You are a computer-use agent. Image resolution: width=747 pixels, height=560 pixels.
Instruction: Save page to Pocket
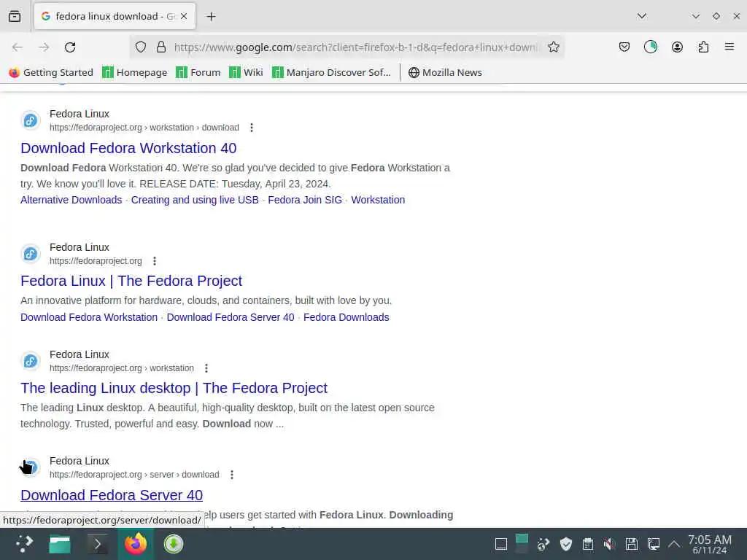pyautogui.click(x=624, y=47)
